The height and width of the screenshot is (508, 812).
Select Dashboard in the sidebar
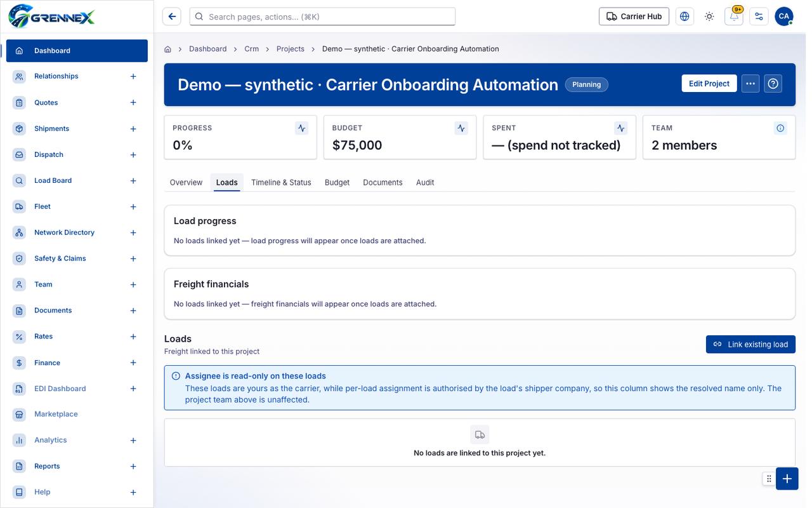pyautogui.click(x=77, y=51)
